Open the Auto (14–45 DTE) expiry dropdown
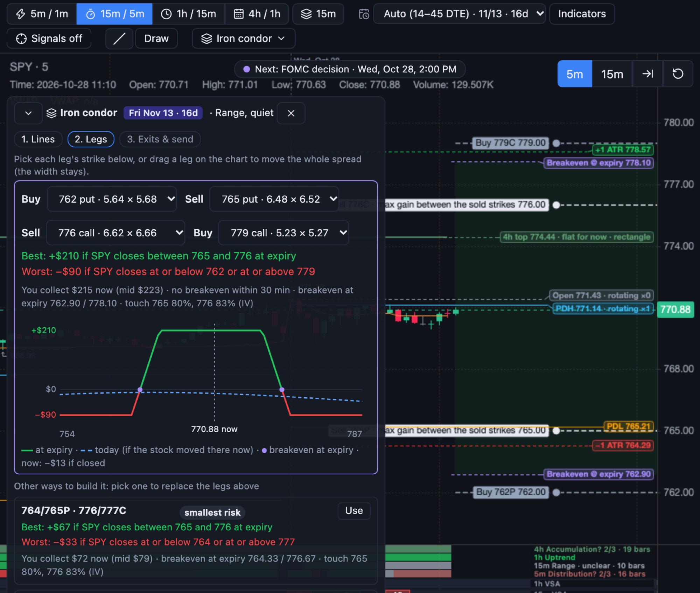The height and width of the screenshot is (593, 700). click(459, 14)
